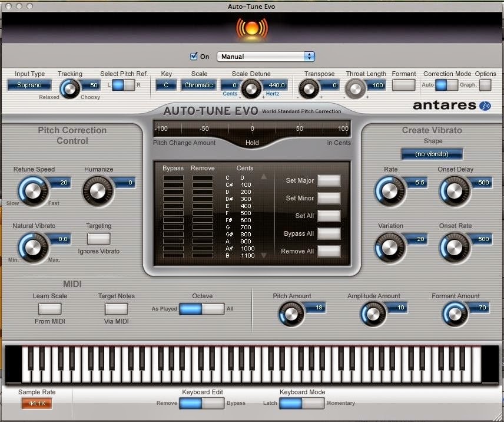
Task: Toggle the Select Pitch Ref. L/R switch
Action: pyautogui.click(x=124, y=85)
